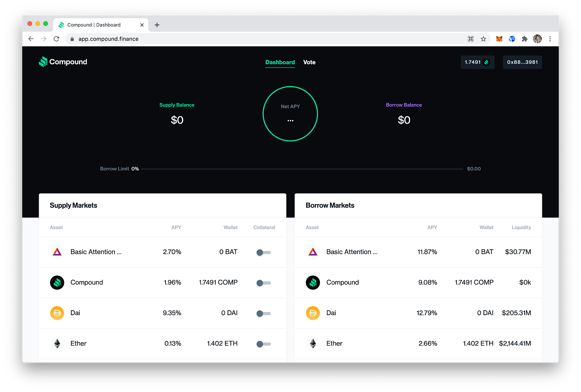Click the browser profile avatar
The height and width of the screenshot is (392, 581).
point(537,39)
